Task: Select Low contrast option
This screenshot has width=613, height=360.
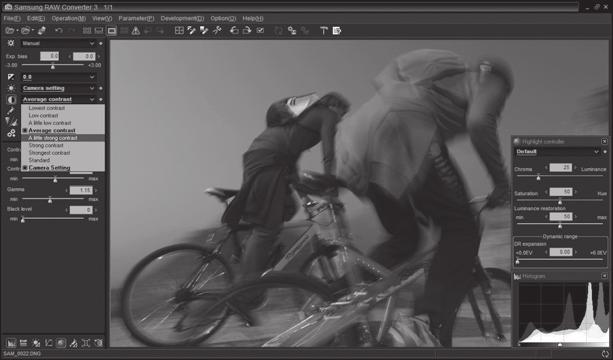Action: (63, 115)
